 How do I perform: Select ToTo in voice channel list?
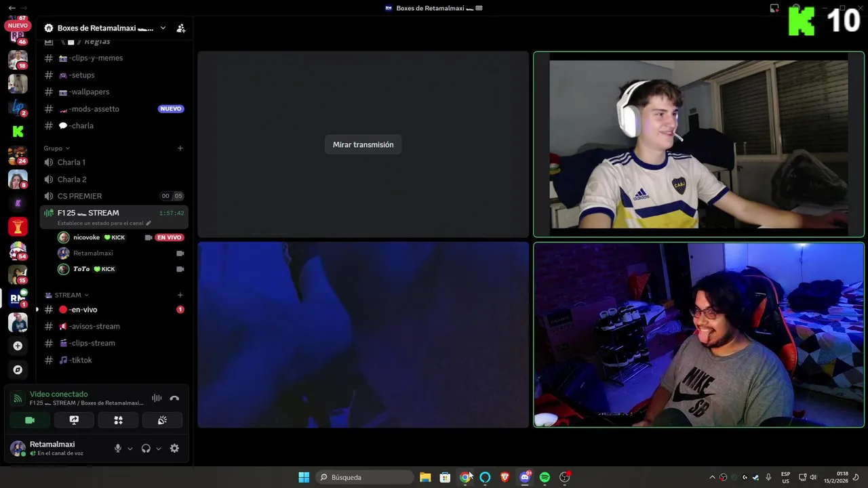pos(121,269)
